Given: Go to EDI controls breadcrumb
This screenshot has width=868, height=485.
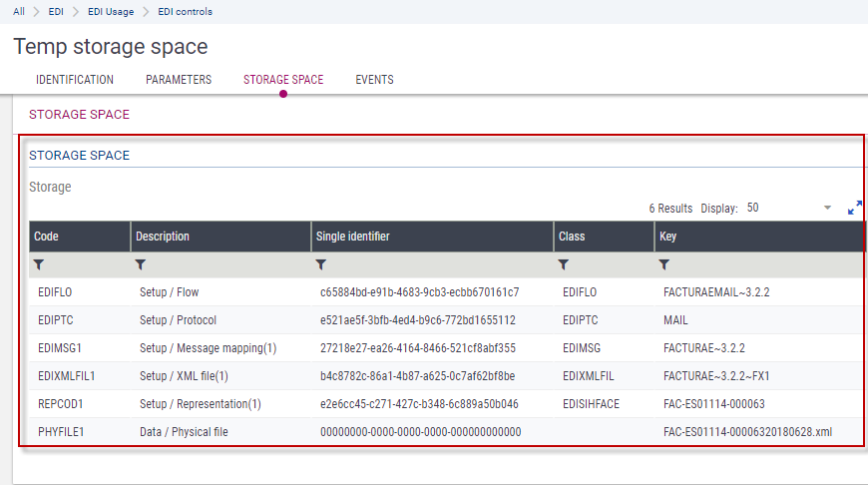Looking at the screenshot, I should [x=185, y=12].
